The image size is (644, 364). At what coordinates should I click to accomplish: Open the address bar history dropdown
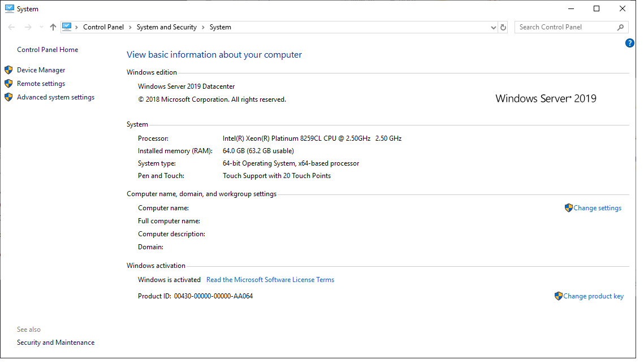point(493,27)
